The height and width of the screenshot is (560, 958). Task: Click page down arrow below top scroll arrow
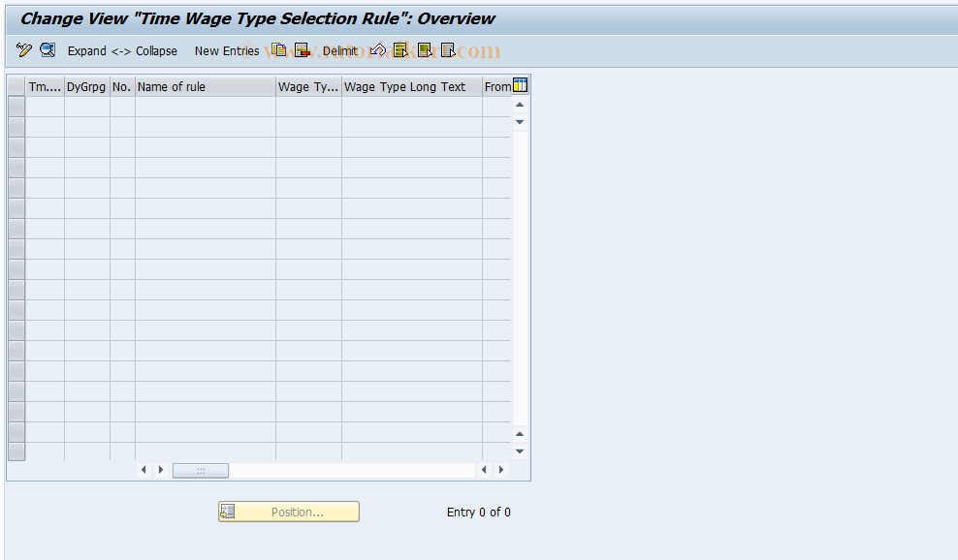pos(520,122)
